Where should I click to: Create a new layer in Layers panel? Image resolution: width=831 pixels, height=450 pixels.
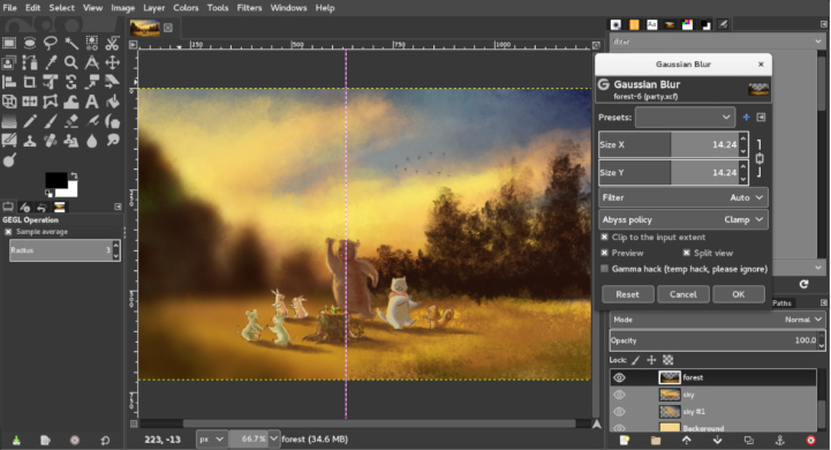(x=624, y=440)
